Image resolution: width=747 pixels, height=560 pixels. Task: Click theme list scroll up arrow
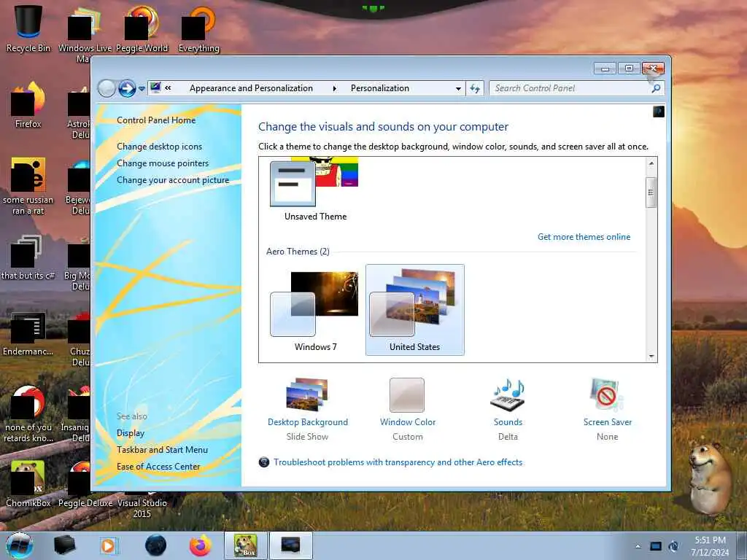pyautogui.click(x=651, y=163)
